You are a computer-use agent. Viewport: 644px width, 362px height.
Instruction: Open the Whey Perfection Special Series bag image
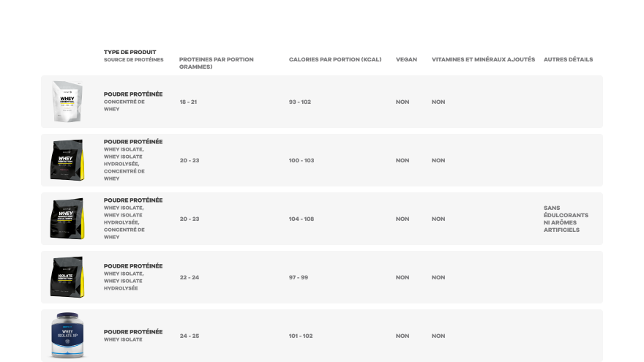67,219
